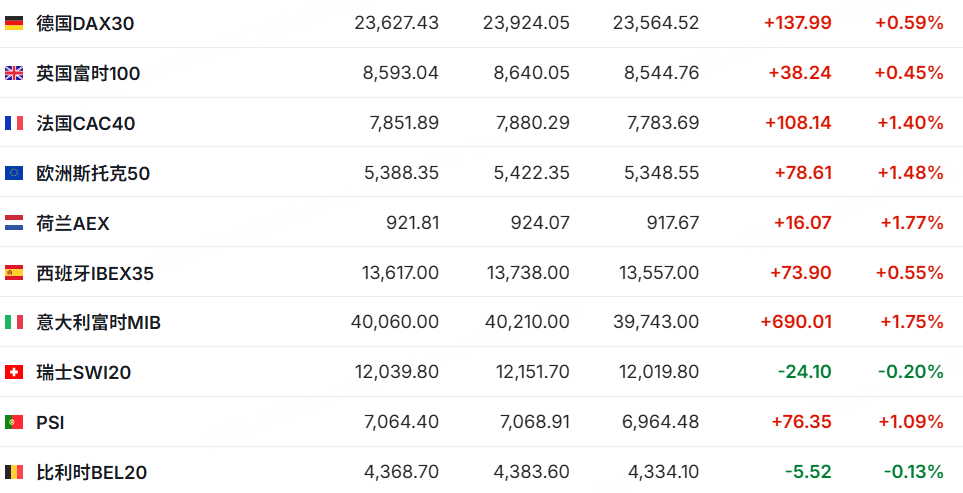Screen dimensions: 963x493
Task: Open the 比利时BEL20 index link
Action: 92,472
